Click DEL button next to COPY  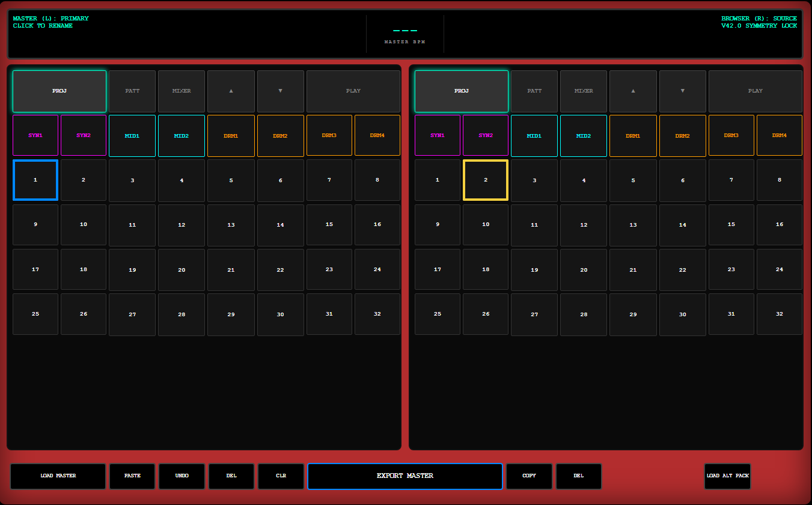point(579,476)
